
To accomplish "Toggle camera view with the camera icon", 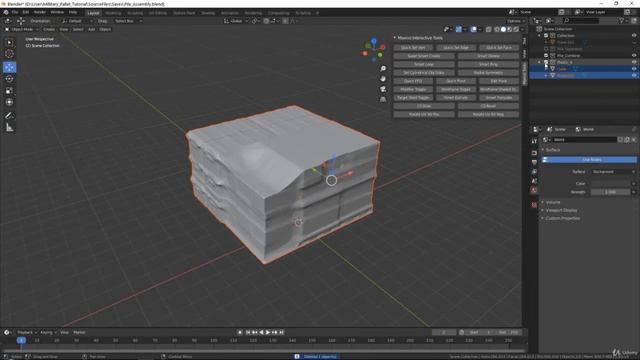I will (x=383, y=89).
